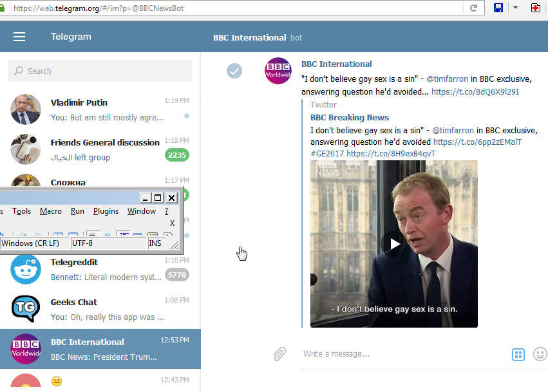This screenshot has height=392, width=548.
Task: Maximize the editor window
Action: (158, 198)
